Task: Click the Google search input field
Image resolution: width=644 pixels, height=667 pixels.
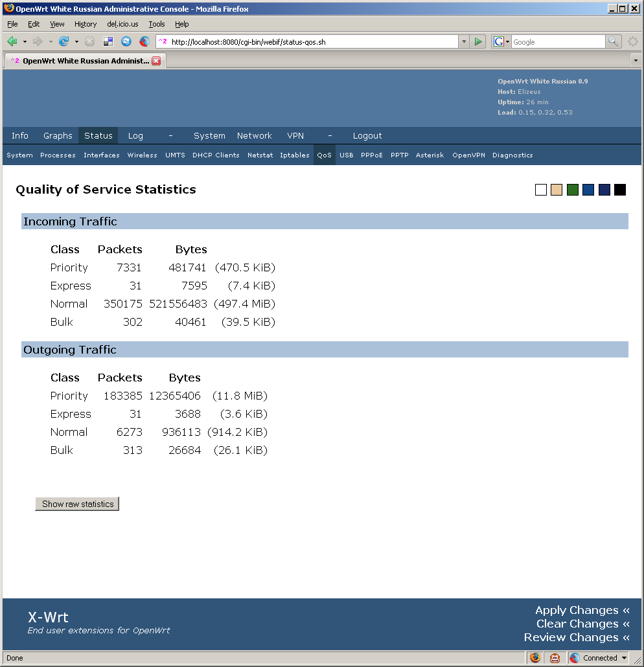Action: (558, 41)
